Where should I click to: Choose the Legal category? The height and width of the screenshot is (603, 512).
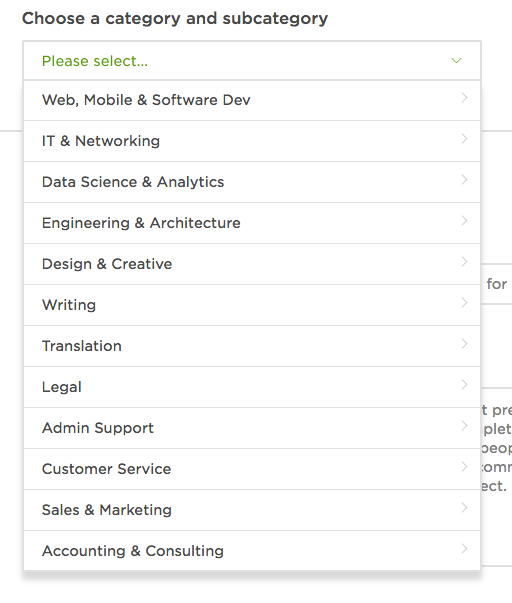[x=252, y=387]
